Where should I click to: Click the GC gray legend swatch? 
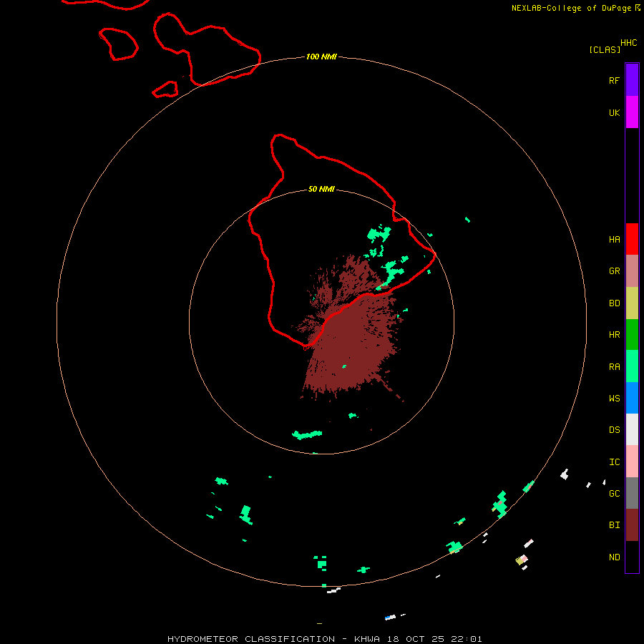point(632,493)
